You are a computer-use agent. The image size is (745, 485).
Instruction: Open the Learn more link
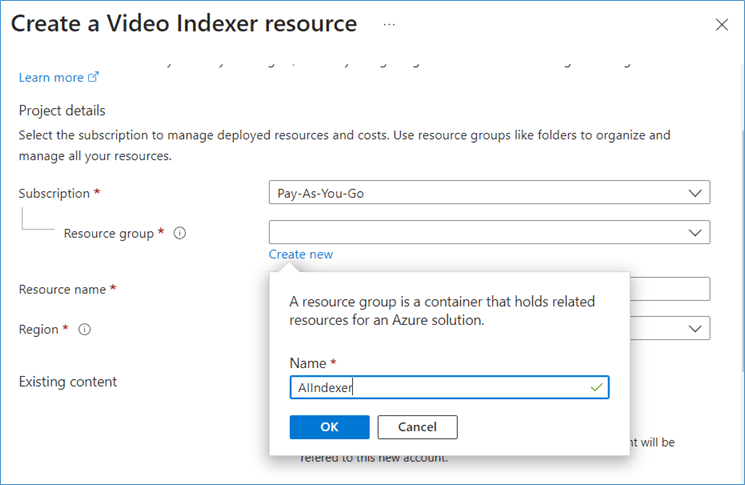[58, 77]
